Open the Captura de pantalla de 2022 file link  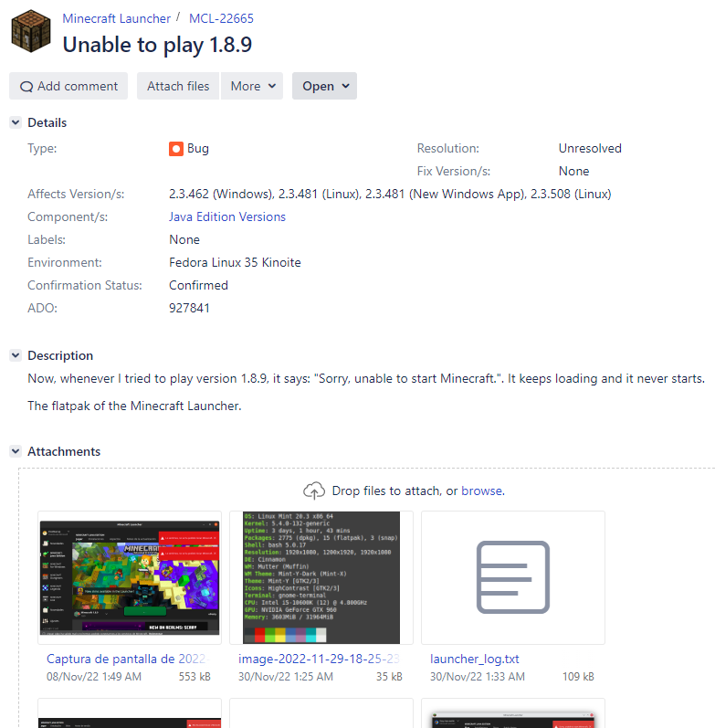click(129, 659)
